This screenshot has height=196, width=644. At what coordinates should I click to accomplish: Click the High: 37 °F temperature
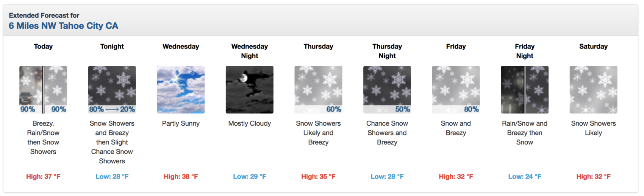43,177
